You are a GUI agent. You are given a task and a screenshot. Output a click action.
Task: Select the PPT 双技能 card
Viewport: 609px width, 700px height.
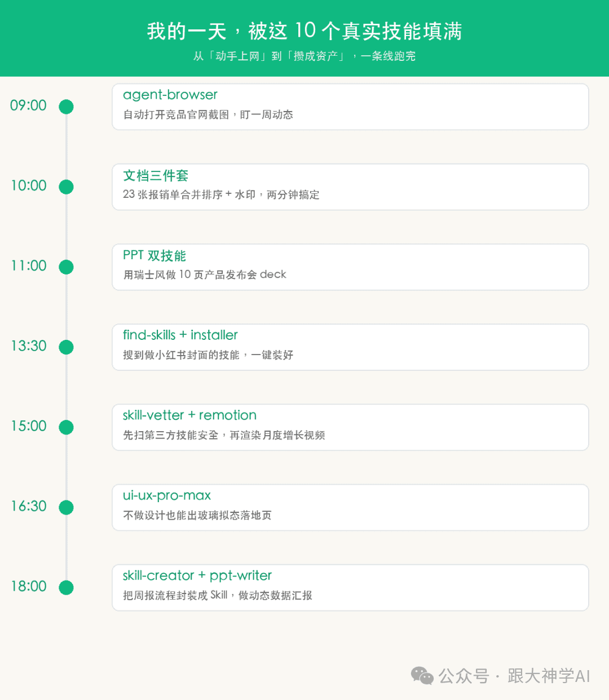click(350, 267)
